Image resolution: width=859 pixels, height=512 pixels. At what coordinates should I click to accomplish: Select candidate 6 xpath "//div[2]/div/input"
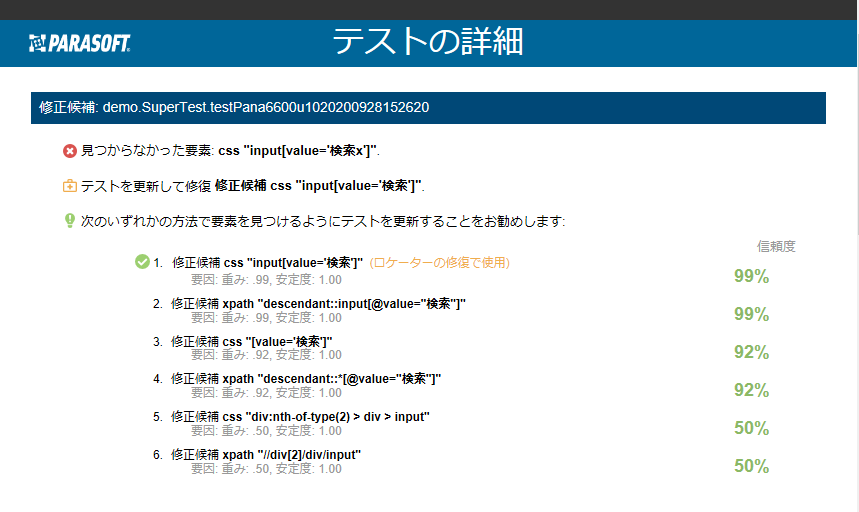pos(266,455)
